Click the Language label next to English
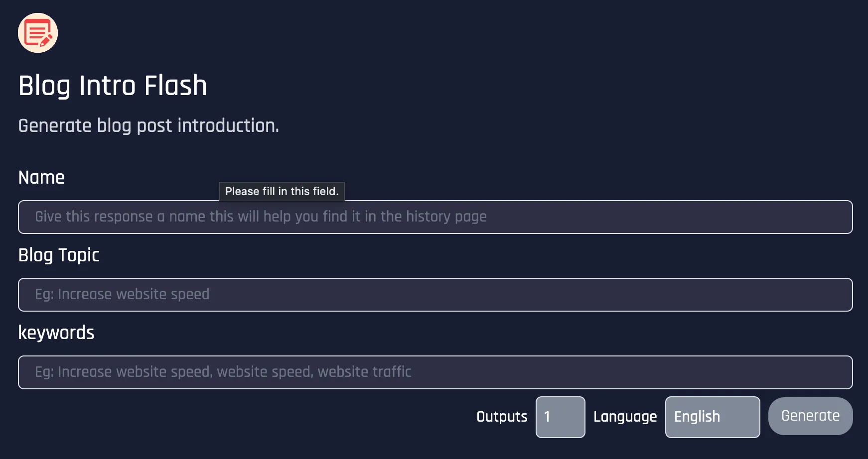This screenshot has height=459, width=868. pos(625,417)
